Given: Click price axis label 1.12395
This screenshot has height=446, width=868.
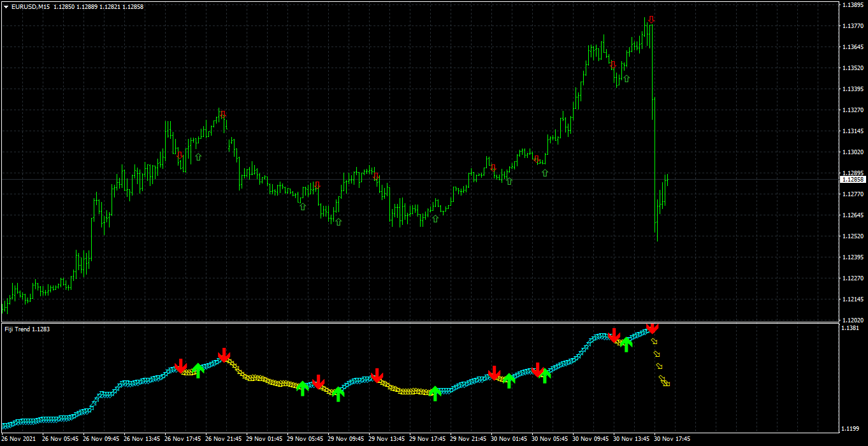Looking at the screenshot, I should [x=853, y=257].
